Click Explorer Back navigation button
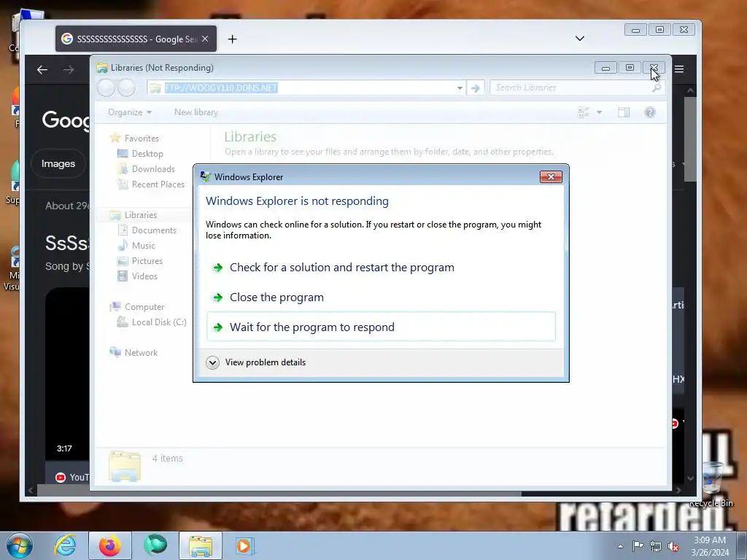This screenshot has height=560, width=747. [106, 87]
